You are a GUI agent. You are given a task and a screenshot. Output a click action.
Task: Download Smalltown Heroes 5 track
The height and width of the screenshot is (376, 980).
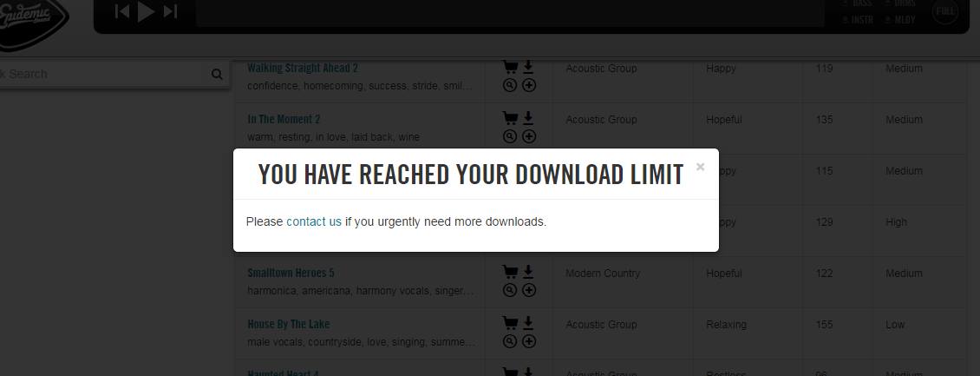click(528, 272)
